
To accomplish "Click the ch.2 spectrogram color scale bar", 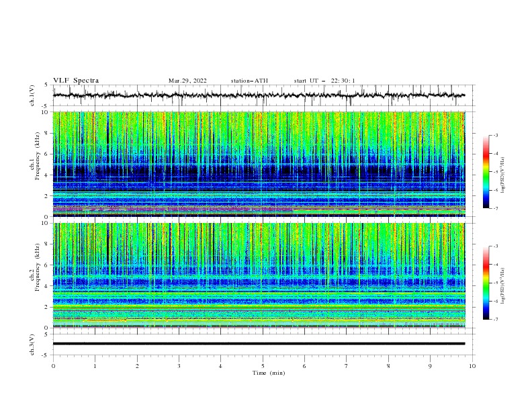I will tap(486, 283).
